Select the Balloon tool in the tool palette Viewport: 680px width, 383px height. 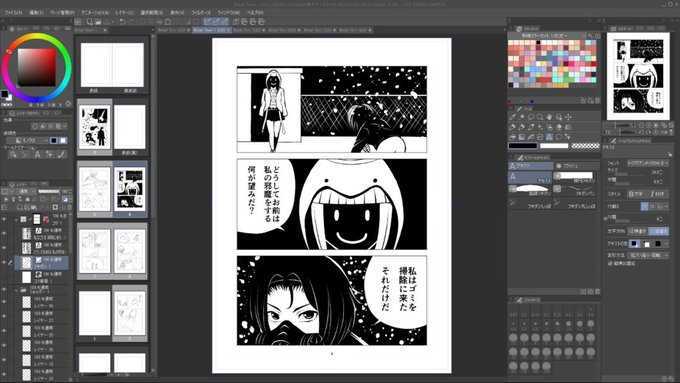pos(559,137)
